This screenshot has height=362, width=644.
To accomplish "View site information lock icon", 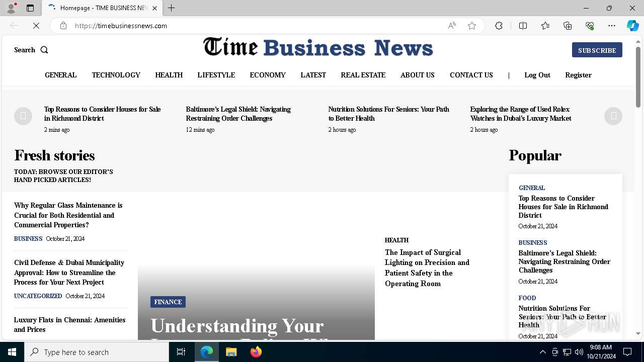I will [x=63, y=26].
